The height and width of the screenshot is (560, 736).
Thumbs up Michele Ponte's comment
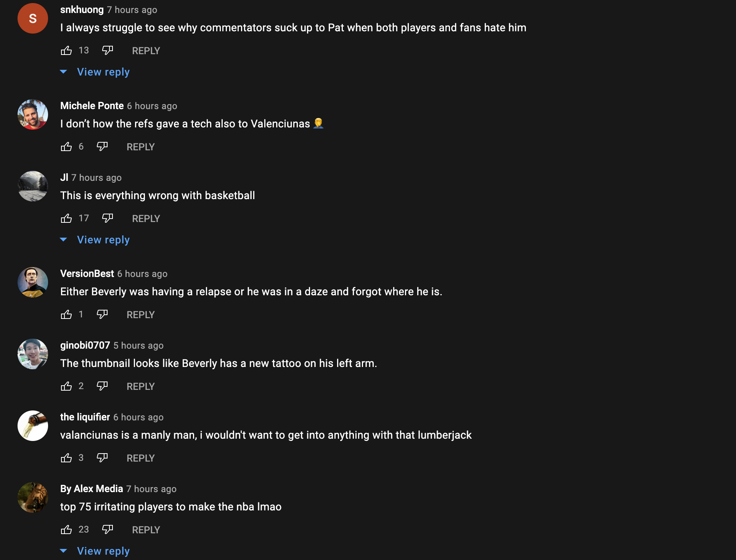66,146
